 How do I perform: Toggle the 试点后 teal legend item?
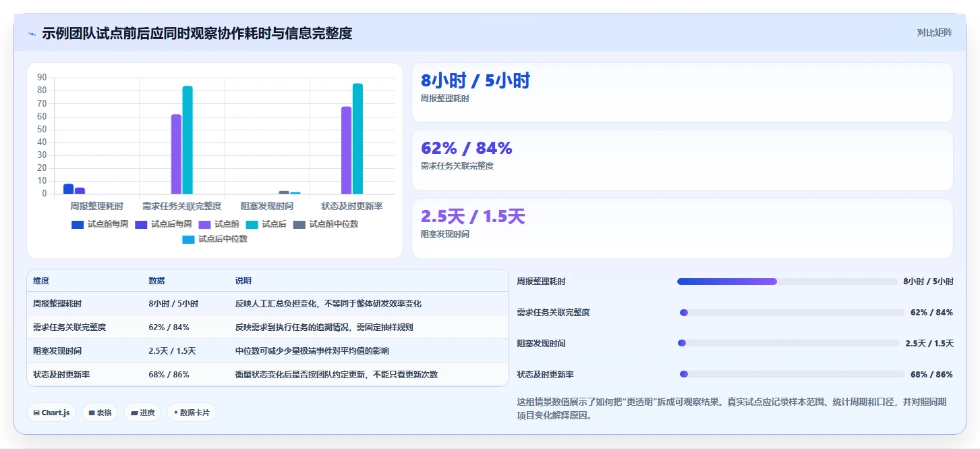pyautogui.click(x=266, y=224)
